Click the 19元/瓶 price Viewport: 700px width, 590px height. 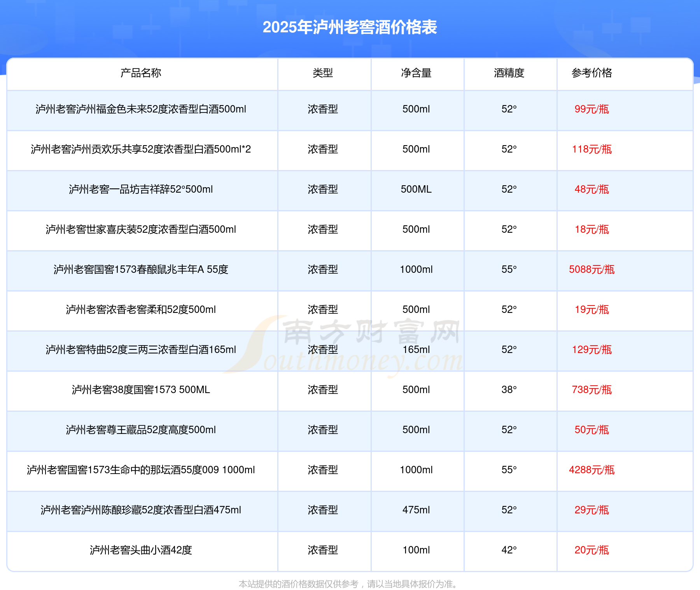[592, 309]
